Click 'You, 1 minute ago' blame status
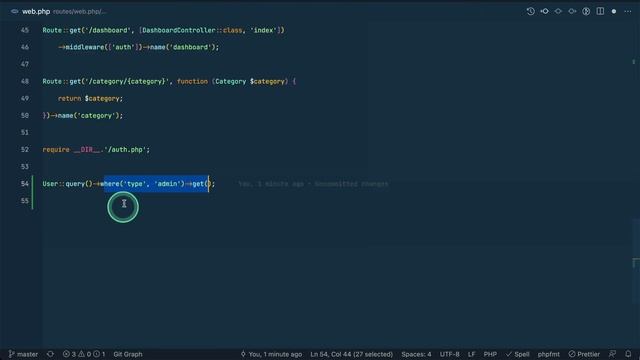Image resolution: width=640 pixels, height=360 pixels. coord(271,354)
